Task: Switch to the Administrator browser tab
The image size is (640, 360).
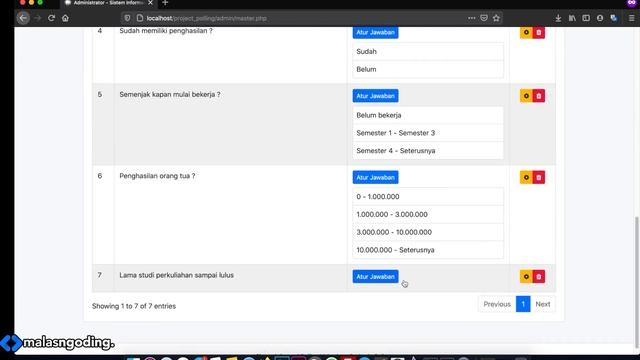Action: click(x=107, y=3)
